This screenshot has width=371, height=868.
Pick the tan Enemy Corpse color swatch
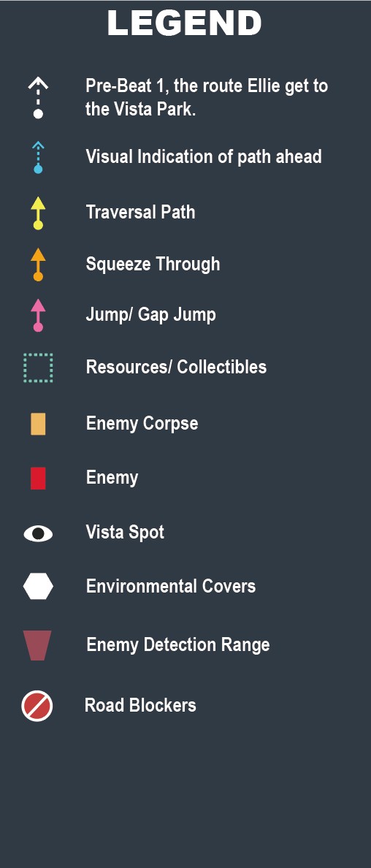click(x=38, y=424)
